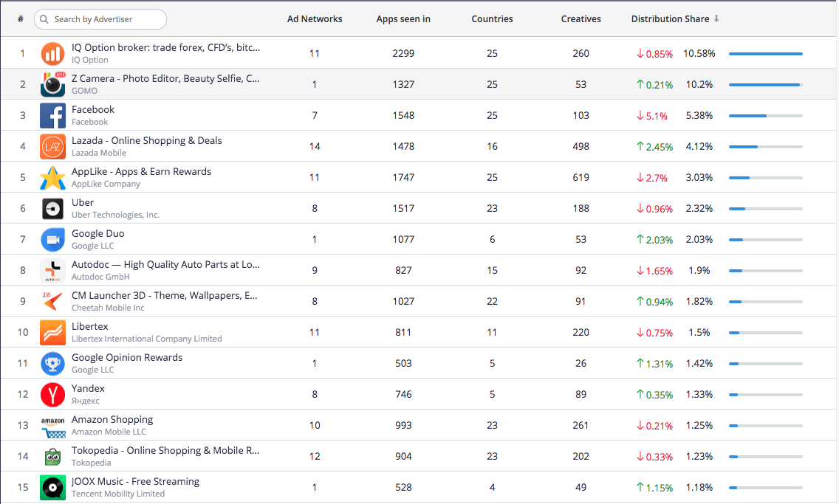Viewport: 839px width, 504px height.
Task: Open the JOOX Music icon
Action: click(52, 488)
